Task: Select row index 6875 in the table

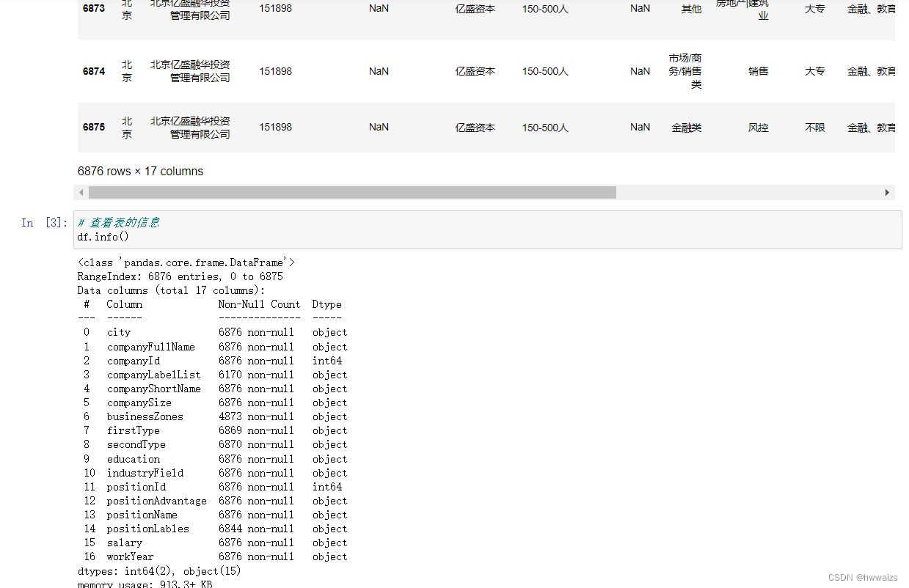Action: tap(94, 127)
